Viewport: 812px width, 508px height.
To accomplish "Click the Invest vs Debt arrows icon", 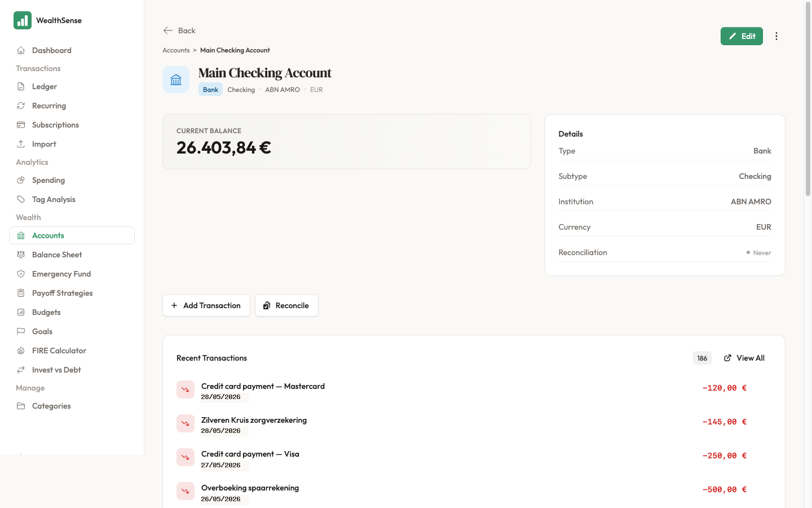I will (x=21, y=370).
